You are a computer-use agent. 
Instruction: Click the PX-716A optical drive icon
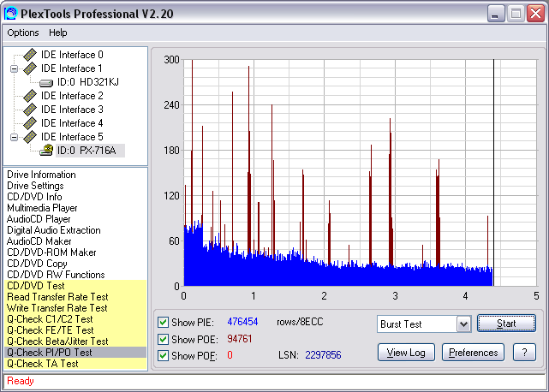46,150
